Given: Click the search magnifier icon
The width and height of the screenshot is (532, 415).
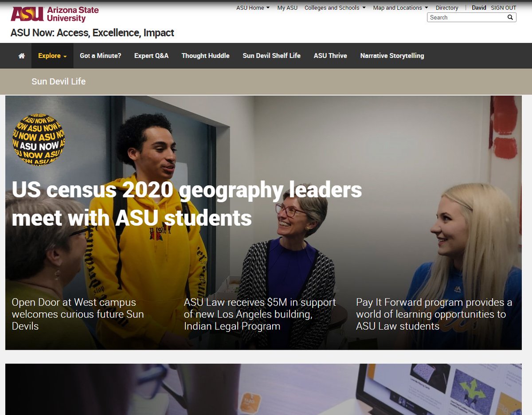Looking at the screenshot, I should pyautogui.click(x=510, y=17).
